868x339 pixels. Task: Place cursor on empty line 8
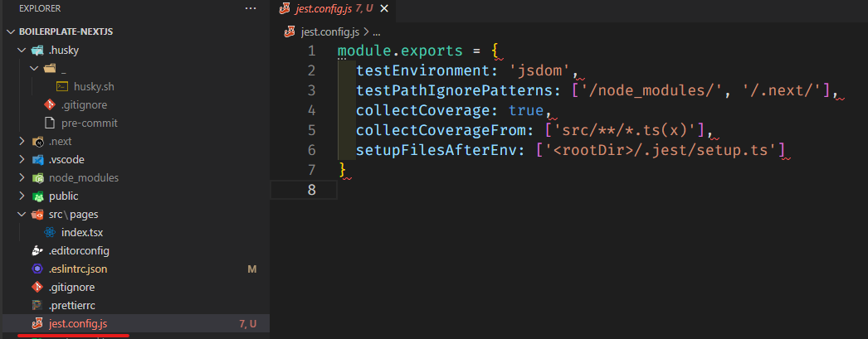pos(498,190)
